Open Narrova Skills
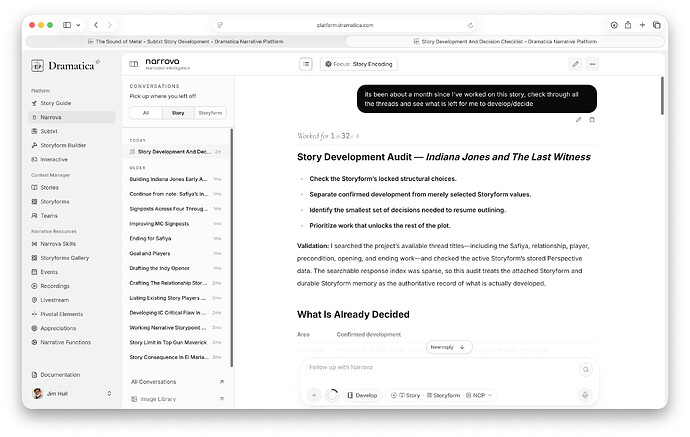Image resolution: width=690 pixels, height=437 pixels. click(58, 244)
